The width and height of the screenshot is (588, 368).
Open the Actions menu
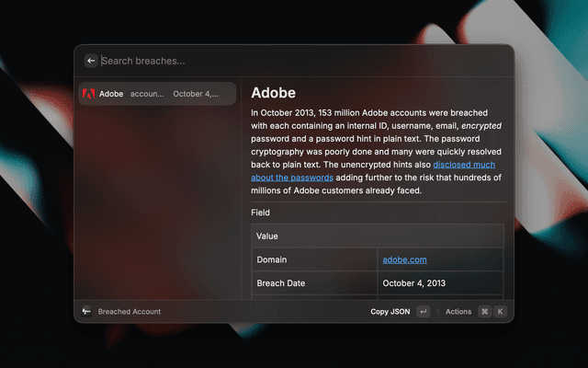coord(458,312)
